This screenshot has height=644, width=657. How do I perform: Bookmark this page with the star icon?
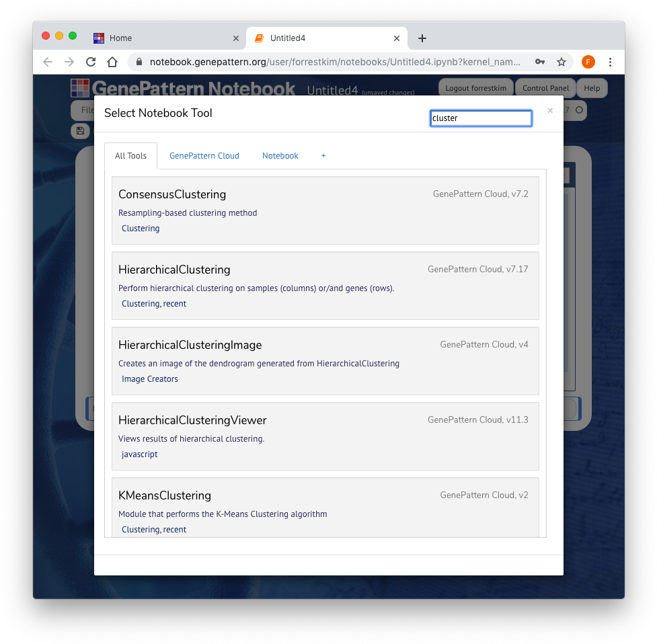click(562, 62)
